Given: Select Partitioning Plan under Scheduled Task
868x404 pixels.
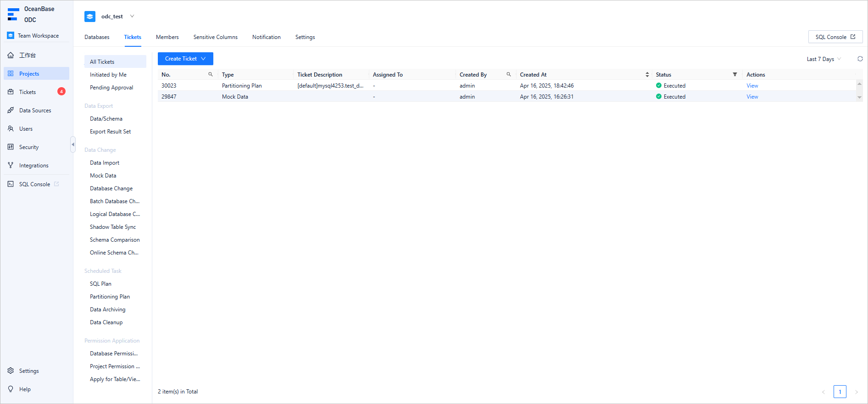Looking at the screenshot, I should tap(110, 297).
